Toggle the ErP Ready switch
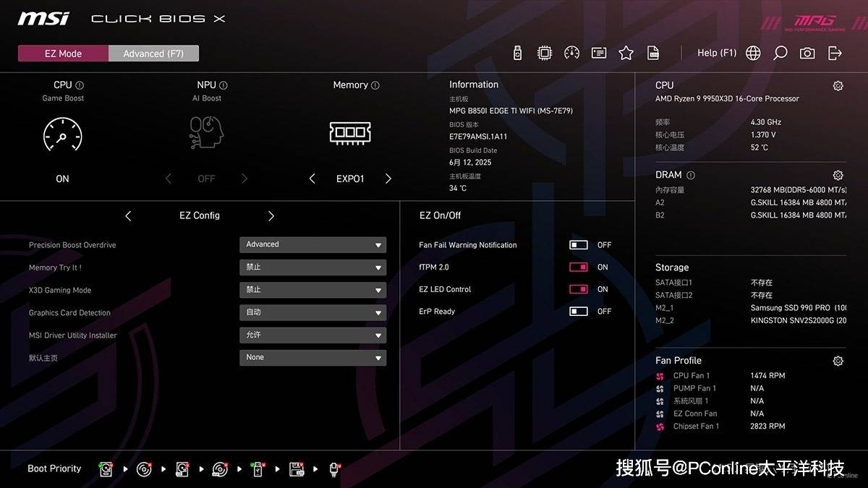The width and height of the screenshot is (868, 488). [579, 312]
